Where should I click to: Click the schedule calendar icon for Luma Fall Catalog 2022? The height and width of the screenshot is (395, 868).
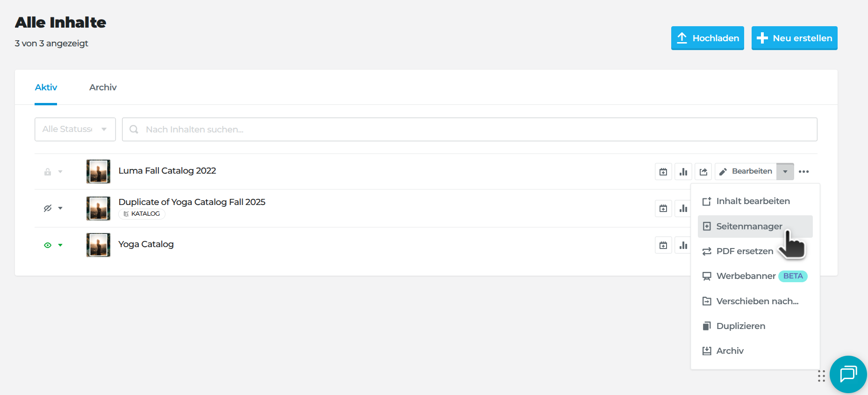tap(663, 172)
